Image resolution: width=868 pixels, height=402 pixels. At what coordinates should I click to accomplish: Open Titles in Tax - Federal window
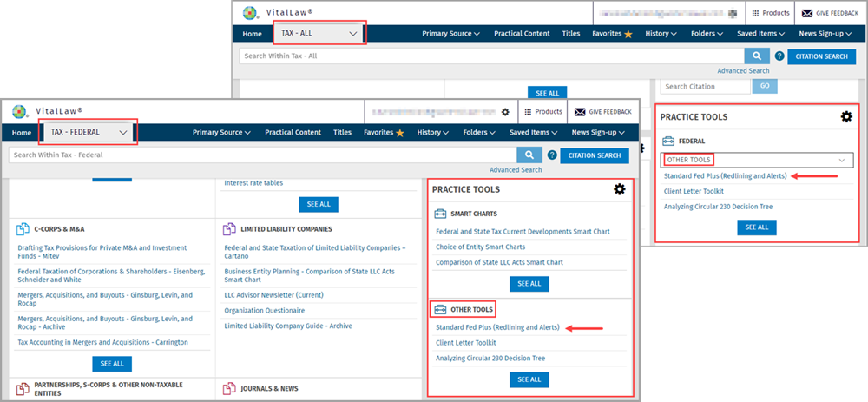tap(342, 132)
